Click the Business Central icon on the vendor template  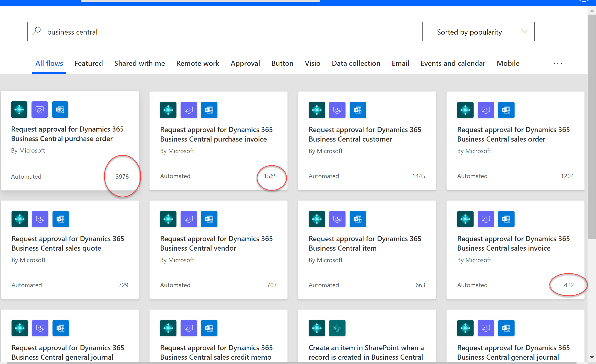168,219
